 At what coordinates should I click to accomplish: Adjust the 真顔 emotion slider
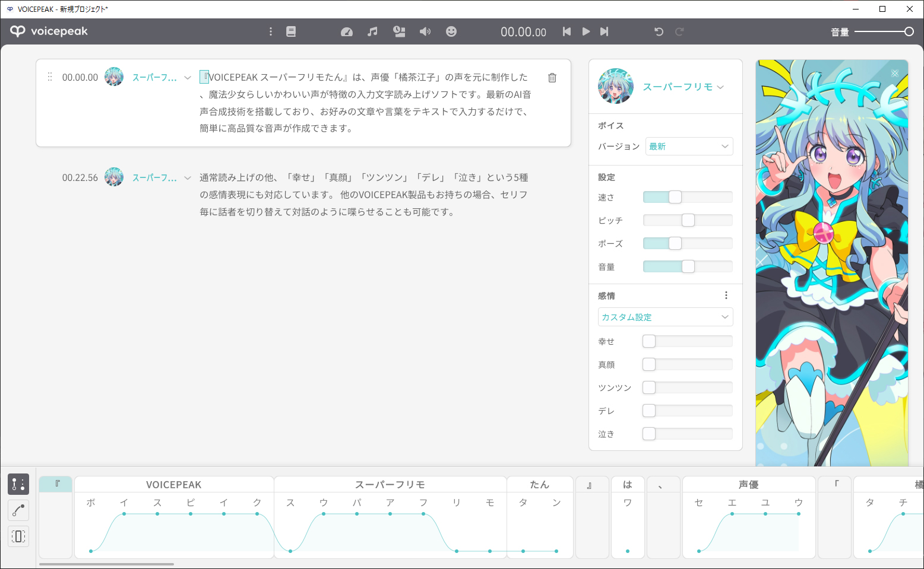pos(688,364)
